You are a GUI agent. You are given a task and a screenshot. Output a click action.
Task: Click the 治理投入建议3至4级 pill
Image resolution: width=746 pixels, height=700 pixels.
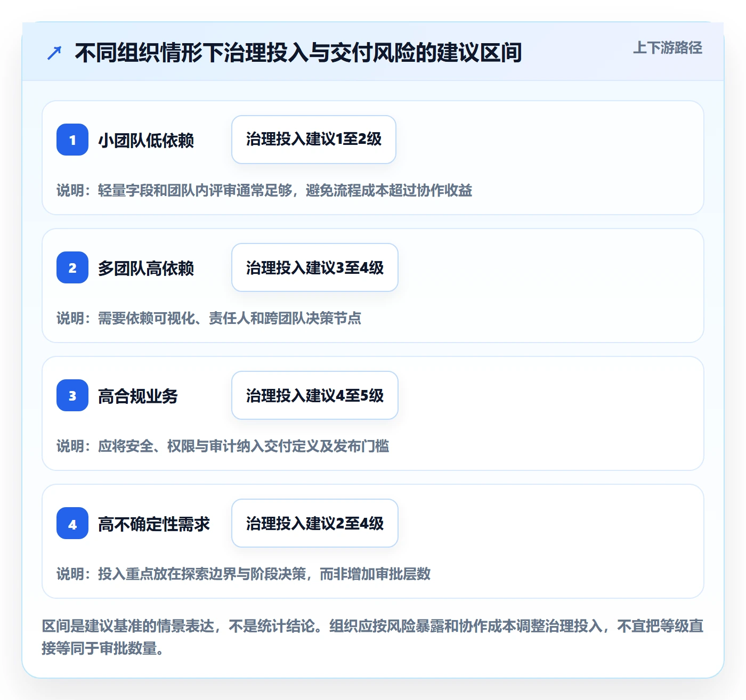[315, 267]
